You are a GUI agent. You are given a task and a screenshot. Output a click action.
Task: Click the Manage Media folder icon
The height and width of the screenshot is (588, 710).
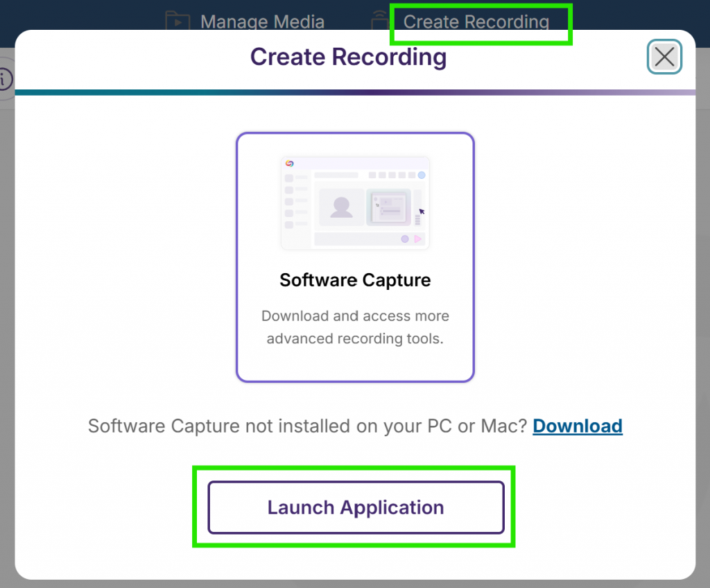tap(177, 21)
